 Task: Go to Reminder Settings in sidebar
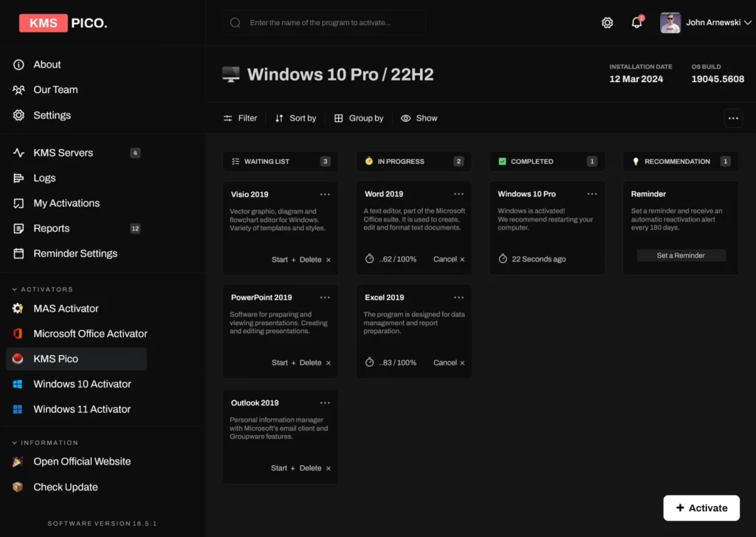[75, 253]
